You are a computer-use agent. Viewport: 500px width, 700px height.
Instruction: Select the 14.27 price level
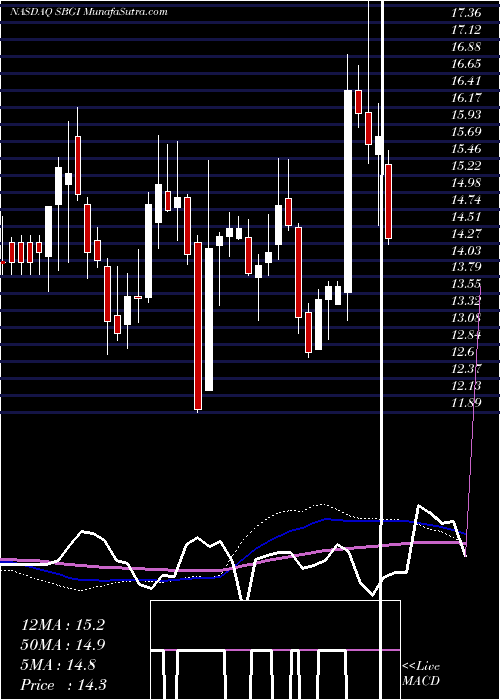pyautogui.click(x=466, y=233)
